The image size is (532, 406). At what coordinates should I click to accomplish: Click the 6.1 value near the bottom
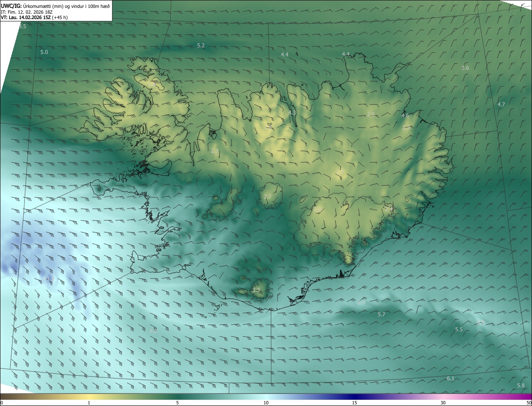pos(451,378)
